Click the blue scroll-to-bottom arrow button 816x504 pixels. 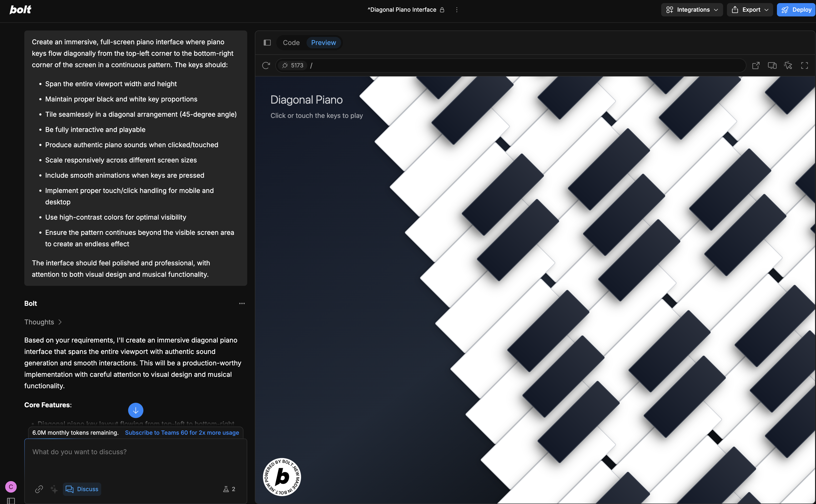click(x=136, y=410)
